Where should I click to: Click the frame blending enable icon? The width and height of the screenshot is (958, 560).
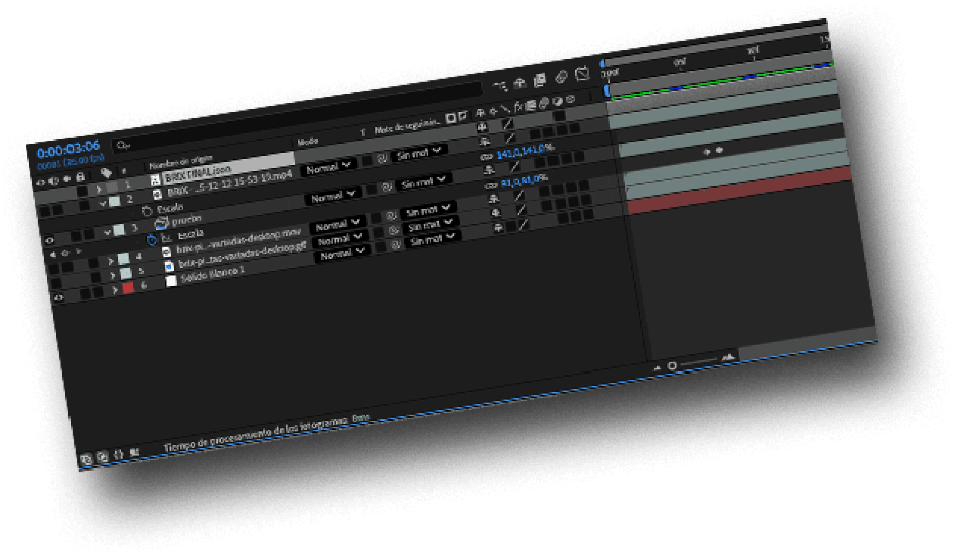pos(539,80)
